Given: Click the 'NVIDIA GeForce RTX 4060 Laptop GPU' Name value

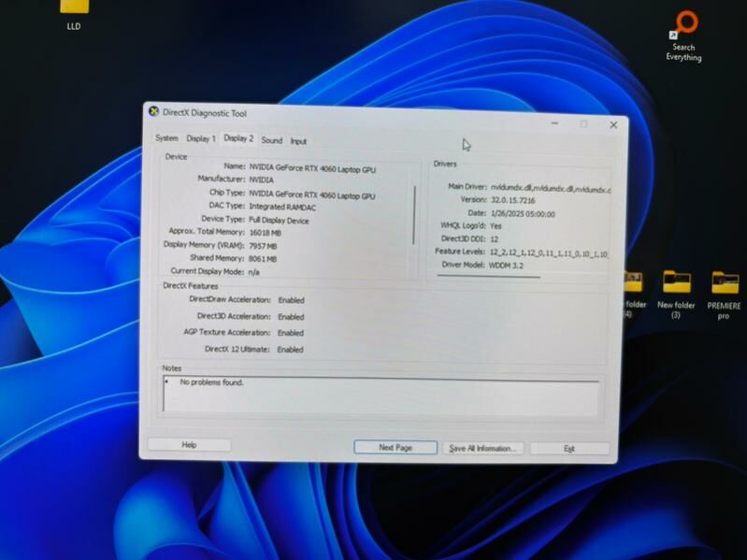Looking at the screenshot, I should [312, 168].
